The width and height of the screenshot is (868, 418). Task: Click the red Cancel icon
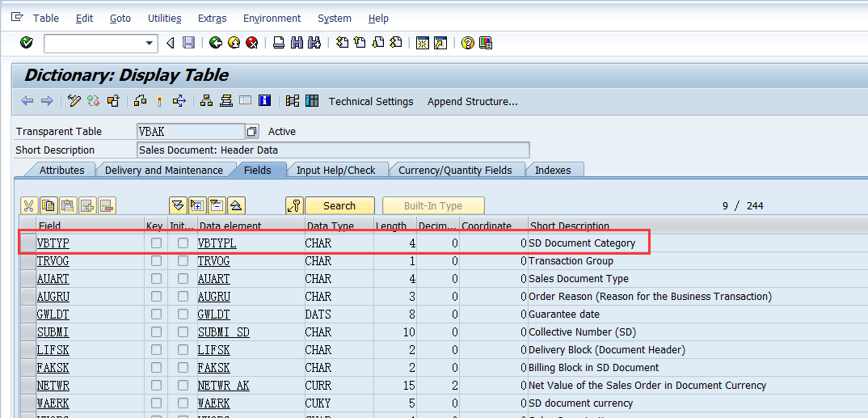coord(252,43)
